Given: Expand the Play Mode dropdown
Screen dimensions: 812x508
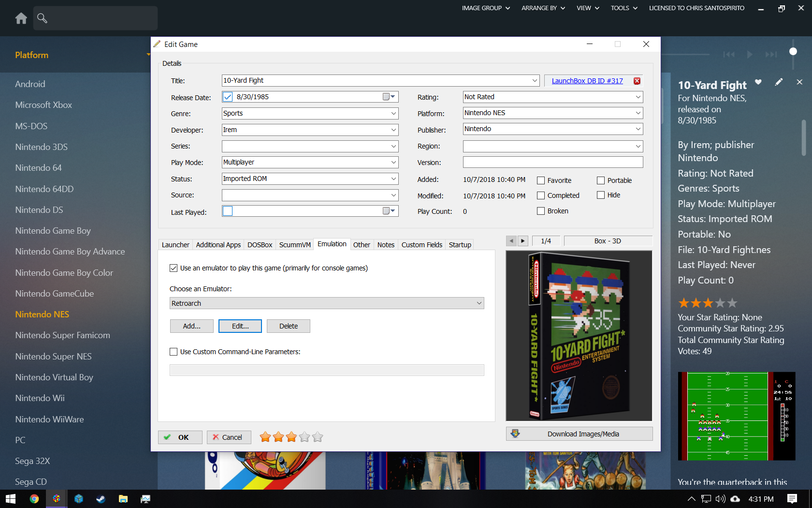Looking at the screenshot, I should (x=393, y=162).
